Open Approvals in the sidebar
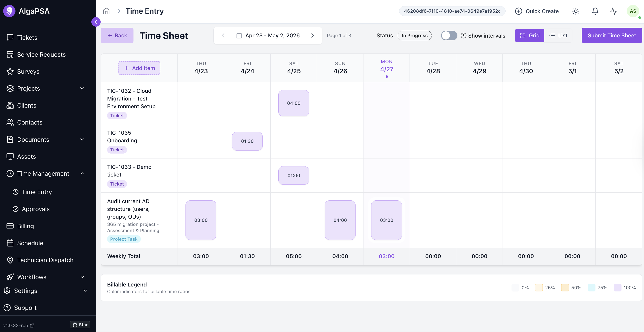Image resolution: width=644 pixels, height=332 pixels. coord(35,209)
